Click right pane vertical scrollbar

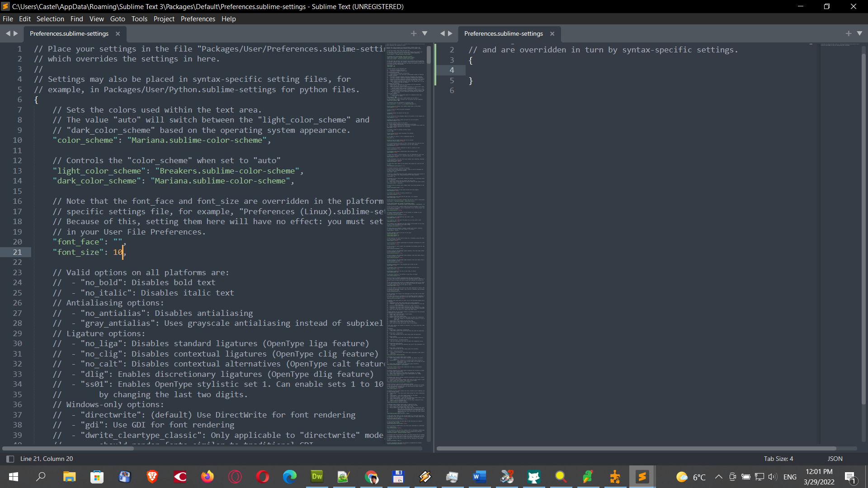[x=863, y=228]
